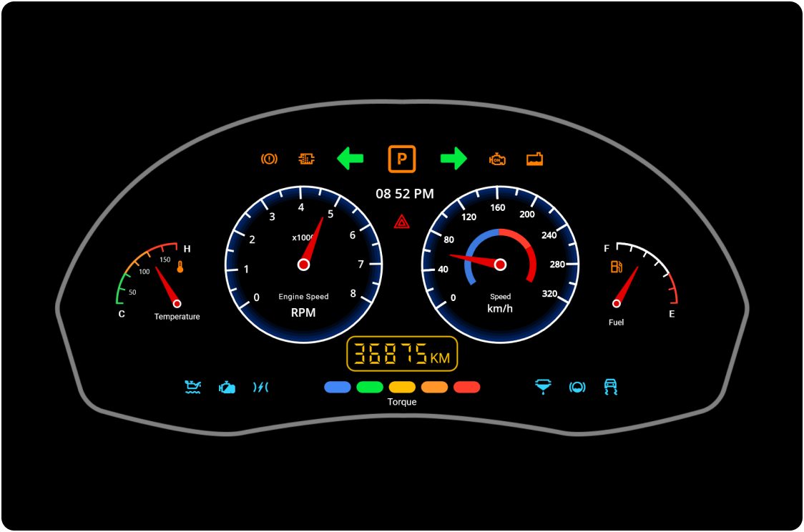Click the orange check engine ON icon
The image size is (804, 532).
point(497,159)
